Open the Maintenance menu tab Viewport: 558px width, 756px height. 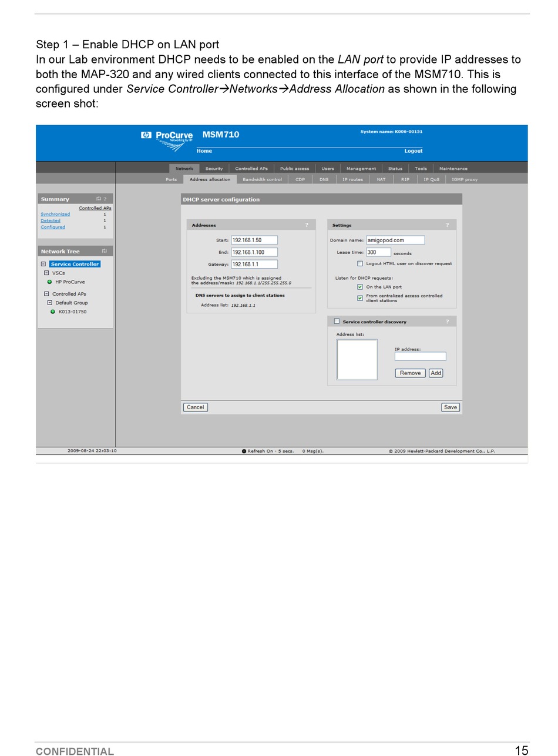point(453,169)
